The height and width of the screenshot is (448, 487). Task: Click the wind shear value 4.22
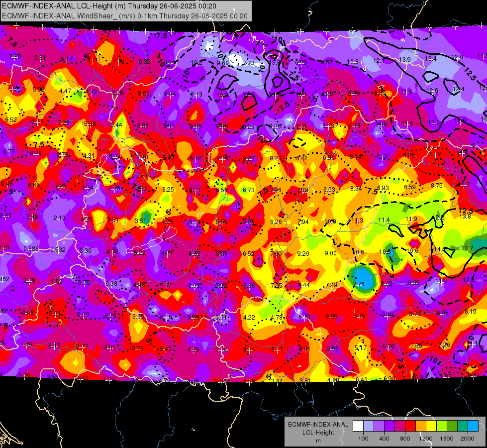click(x=249, y=318)
